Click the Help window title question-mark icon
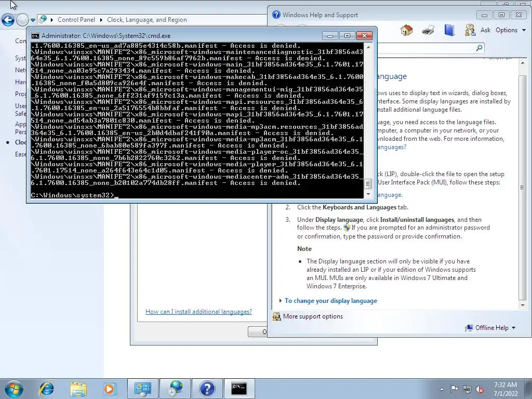The height and width of the screenshot is (399, 532). click(x=276, y=15)
